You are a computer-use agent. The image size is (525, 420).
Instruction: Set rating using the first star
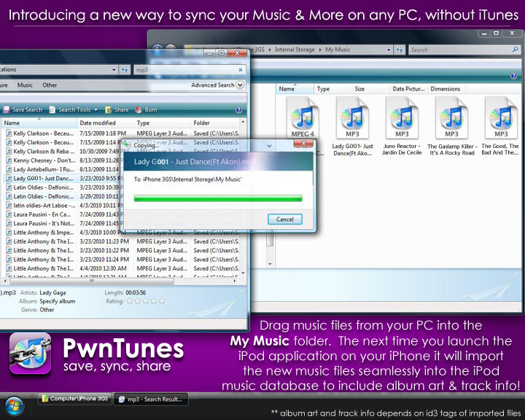click(x=129, y=300)
